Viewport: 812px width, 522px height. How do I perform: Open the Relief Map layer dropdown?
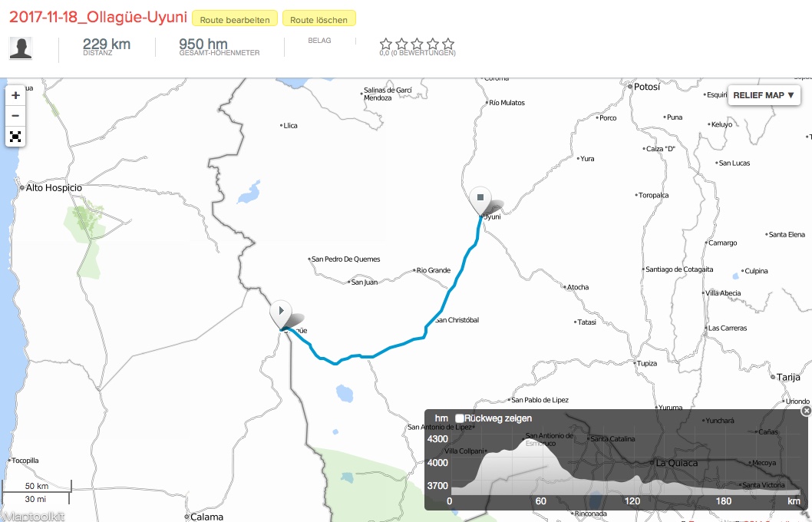pyautogui.click(x=764, y=95)
